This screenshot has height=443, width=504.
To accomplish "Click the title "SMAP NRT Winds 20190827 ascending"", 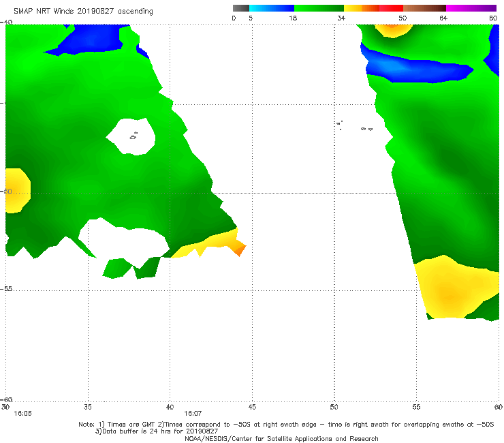I will [x=83, y=12].
